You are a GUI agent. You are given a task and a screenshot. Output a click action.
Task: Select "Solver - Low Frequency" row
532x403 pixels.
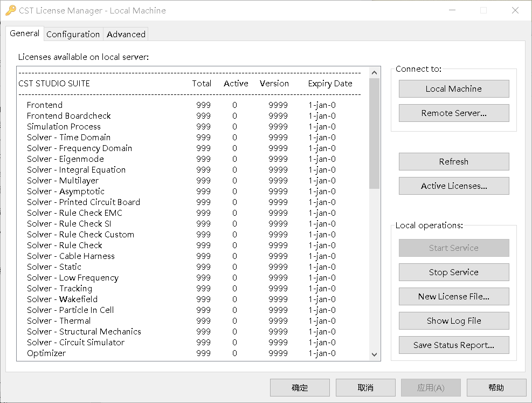click(181, 278)
